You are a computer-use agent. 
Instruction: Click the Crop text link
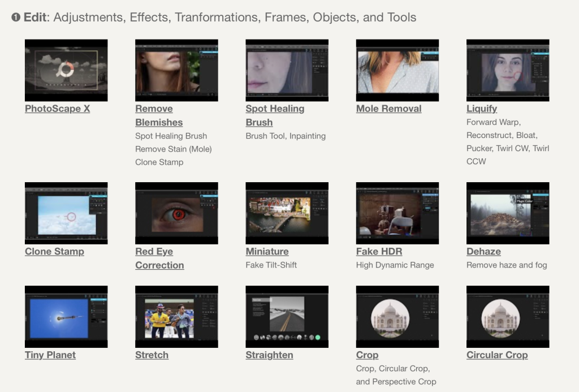(367, 355)
